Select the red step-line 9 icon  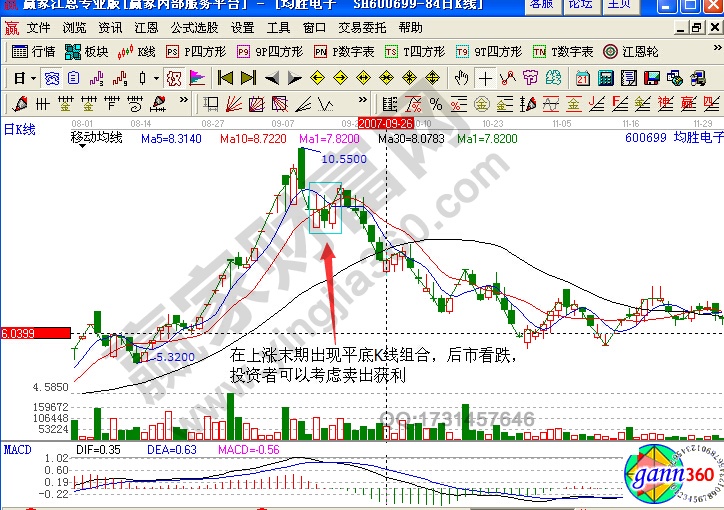click(x=120, y=78)
